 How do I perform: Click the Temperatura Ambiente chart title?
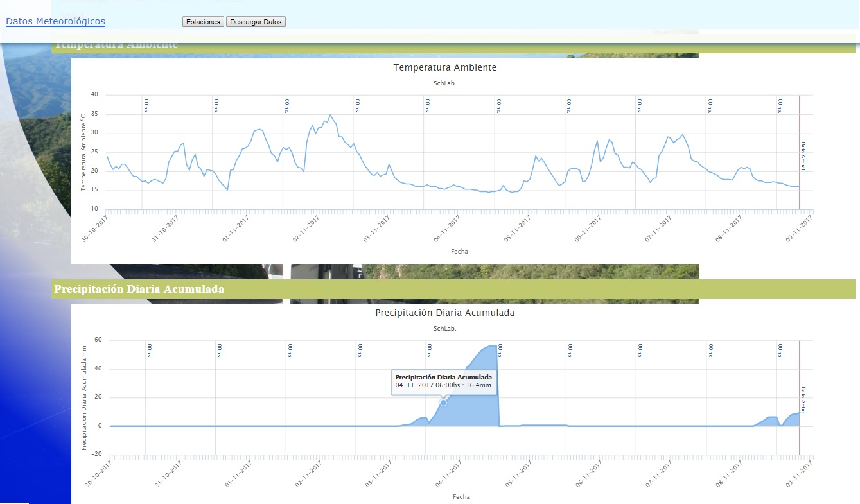(x=444, y=67)
